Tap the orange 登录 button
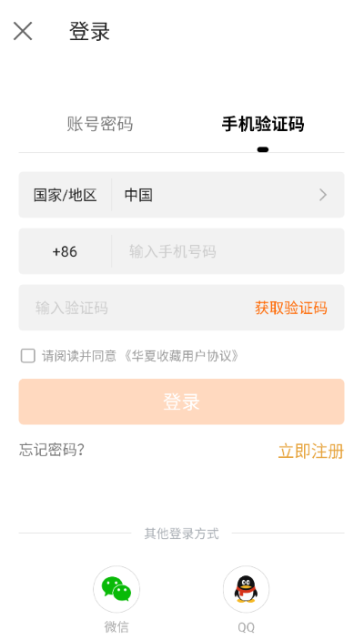 [182, 401]
